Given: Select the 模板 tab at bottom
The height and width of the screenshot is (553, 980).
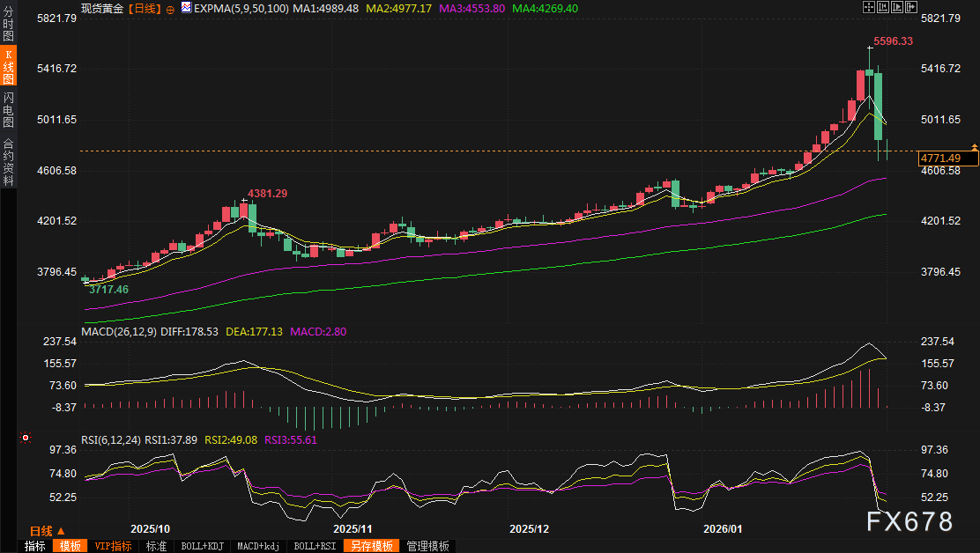Looking at the screenshot, I should (70, 546).
